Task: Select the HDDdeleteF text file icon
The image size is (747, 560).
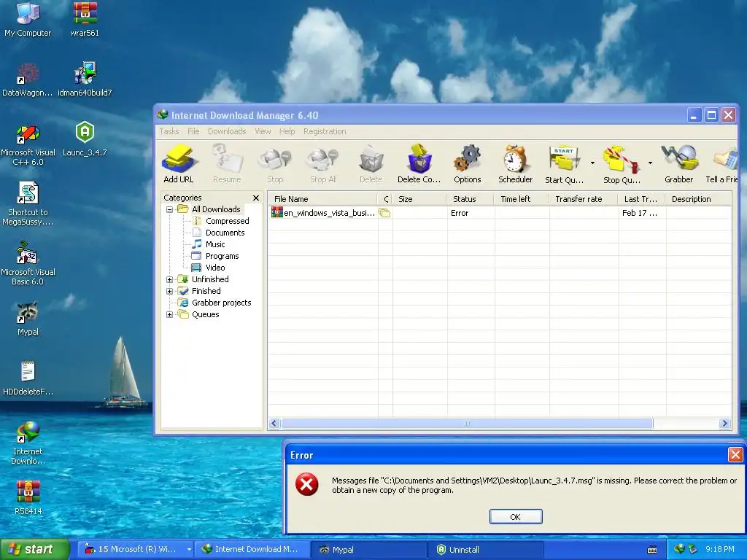Action: (28, 378)
